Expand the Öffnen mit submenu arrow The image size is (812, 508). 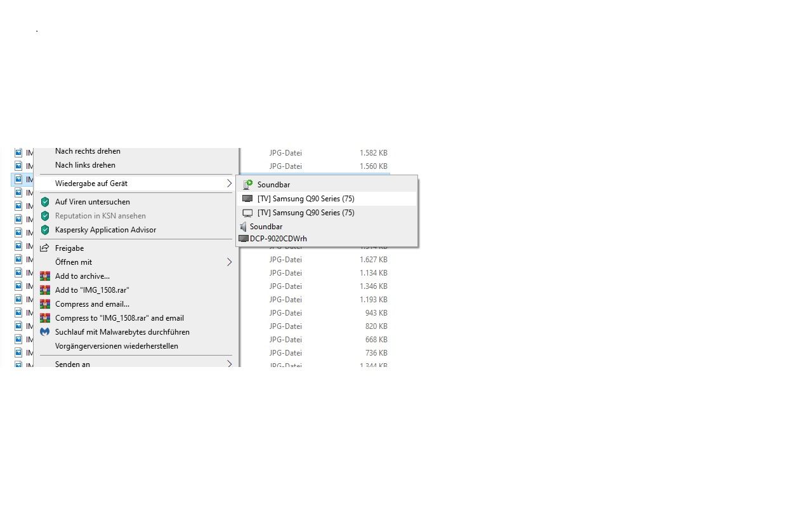[x=229, y=262]
